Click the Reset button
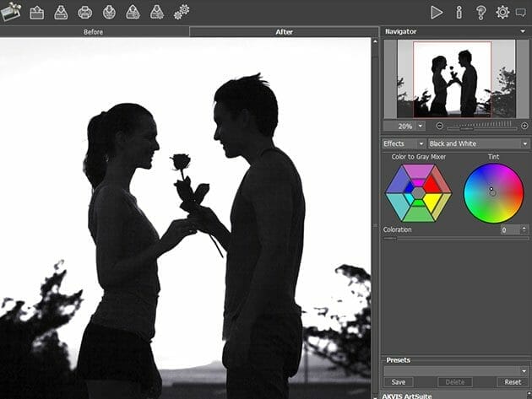 pos(511,382)
